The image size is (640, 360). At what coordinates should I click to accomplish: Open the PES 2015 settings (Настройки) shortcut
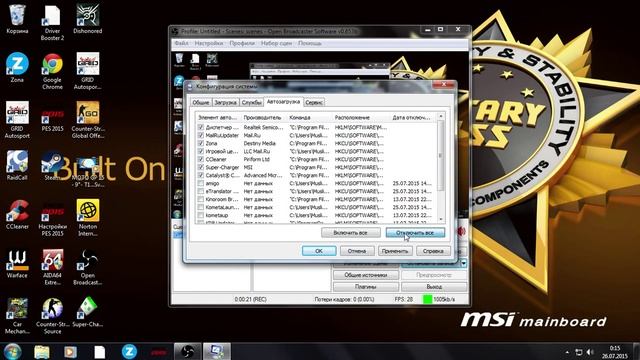click(x=52, y=218)
